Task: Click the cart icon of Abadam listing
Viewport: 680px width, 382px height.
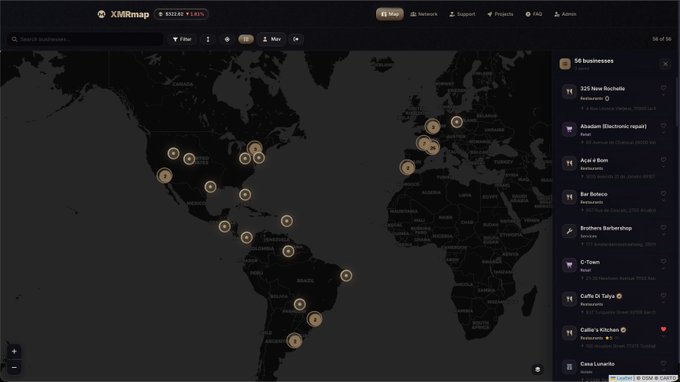Action: pyautogui.click(x=569, y=129)
